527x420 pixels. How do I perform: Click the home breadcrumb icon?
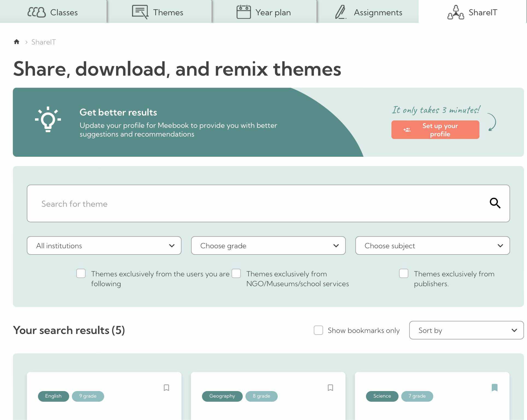point(16,42)
